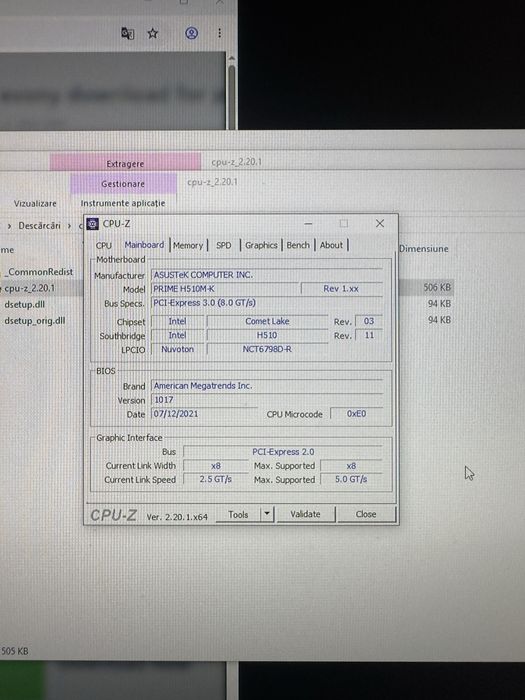
Task: Open the browser three-dot menu
Action: pos(219,33)
